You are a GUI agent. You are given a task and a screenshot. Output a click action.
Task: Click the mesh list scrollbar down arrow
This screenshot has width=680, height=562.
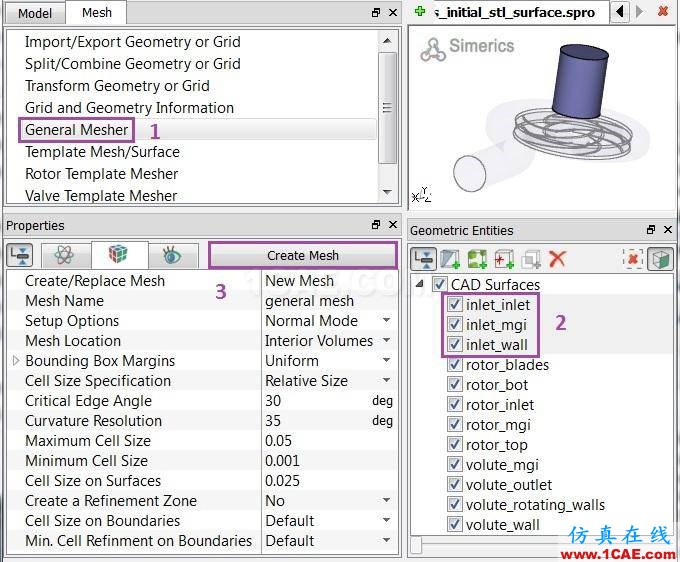(x=387, y=192)
